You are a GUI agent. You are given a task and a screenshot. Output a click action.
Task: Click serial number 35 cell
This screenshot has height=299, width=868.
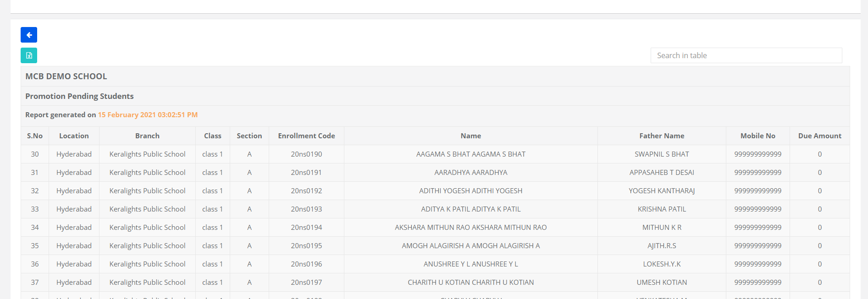(35, 246)
